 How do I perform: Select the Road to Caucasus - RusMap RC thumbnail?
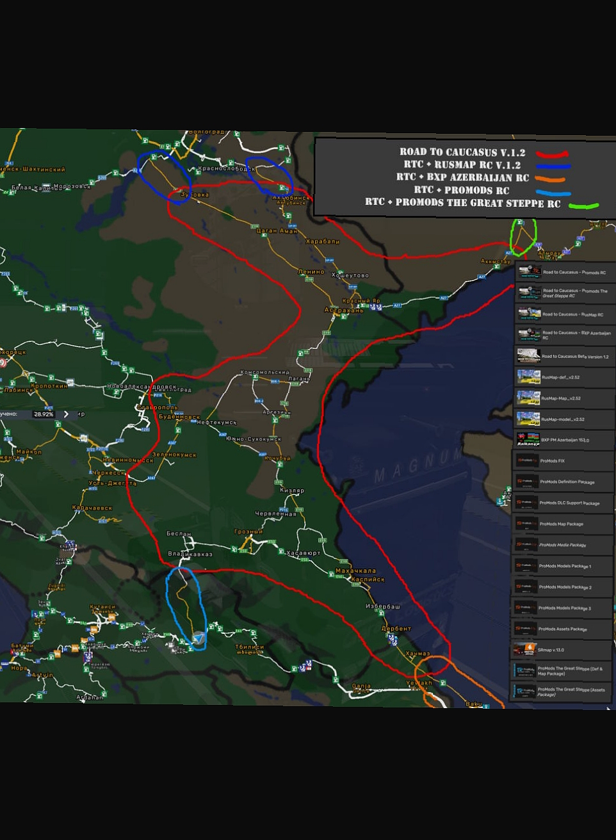point(529,314)
